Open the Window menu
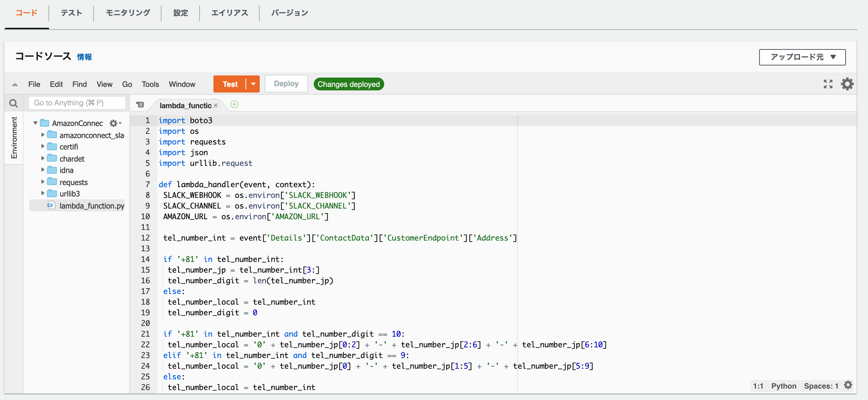Image resolution: width=868 pixels, height=400 pixels. pyautogui.click(x=182, y=84)
